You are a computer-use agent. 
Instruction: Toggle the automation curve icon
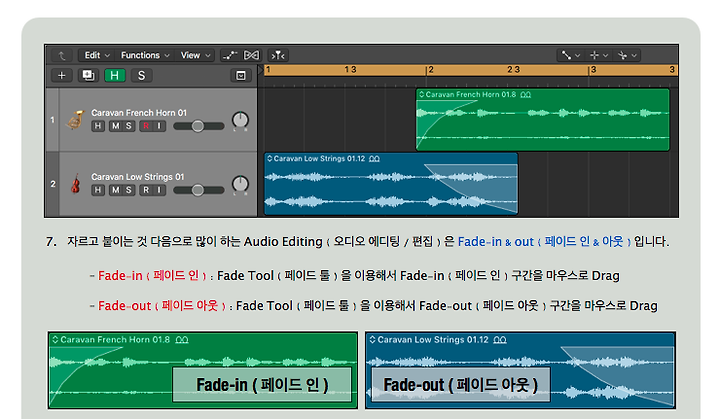click(230, 55)
